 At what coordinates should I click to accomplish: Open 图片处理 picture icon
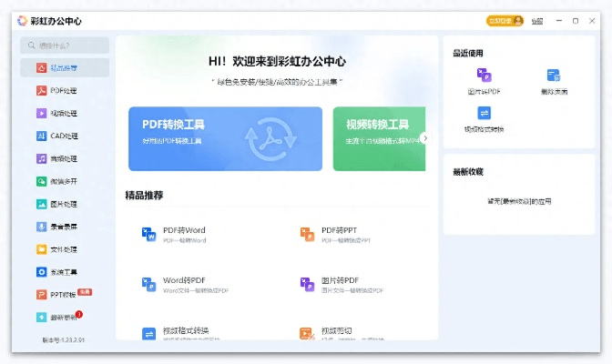point(41,204)
